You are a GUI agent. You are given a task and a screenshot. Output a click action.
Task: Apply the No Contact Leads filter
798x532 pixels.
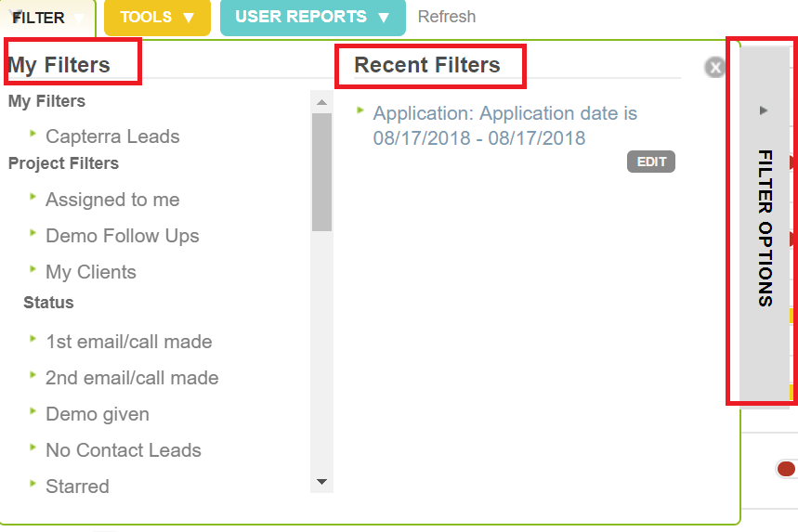124,450
